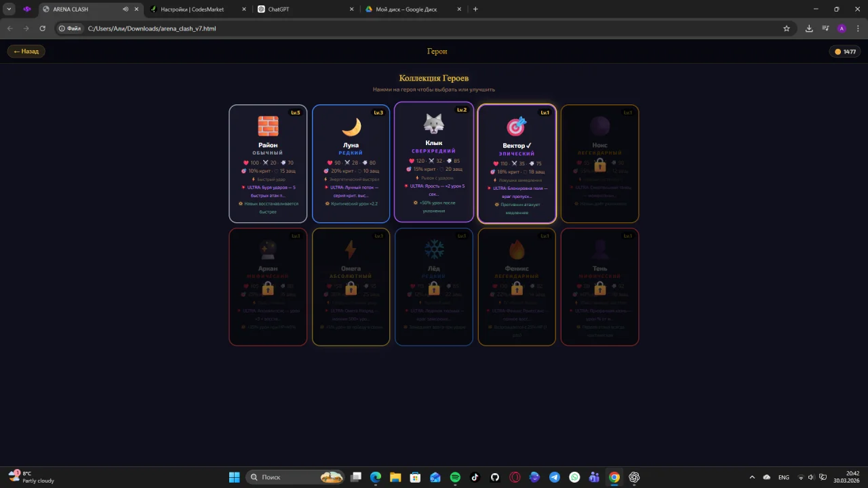Click the locked Омега hero padlock

(x=351, y=289)
